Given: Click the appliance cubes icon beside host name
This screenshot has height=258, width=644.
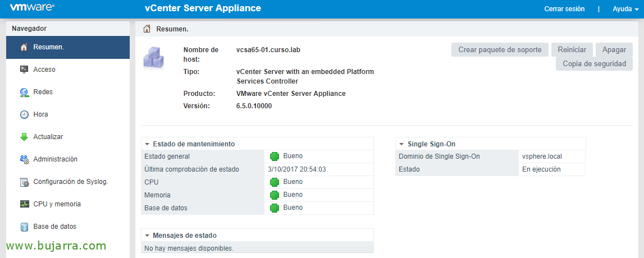Looking at the screenshot, I should [x=153, y=57].
